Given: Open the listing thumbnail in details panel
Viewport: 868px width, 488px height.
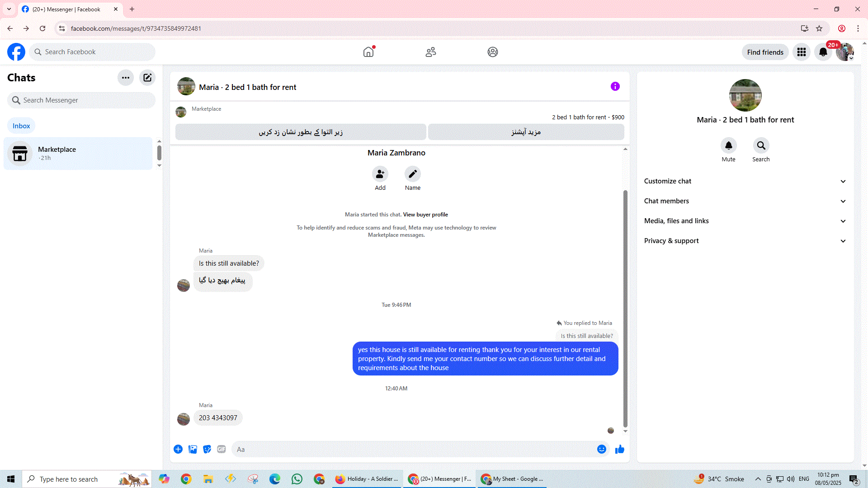Looking at the screenshot, I should [745, 95].
